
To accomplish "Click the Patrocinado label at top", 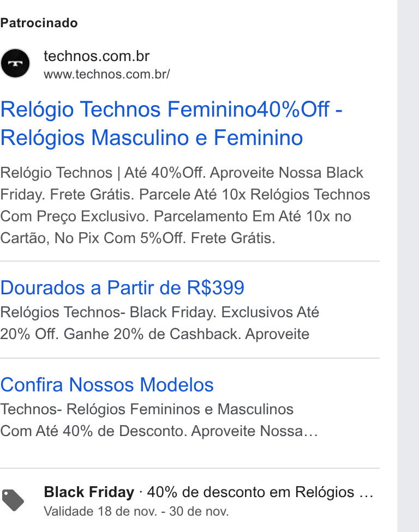I will [x=39, y=23].
